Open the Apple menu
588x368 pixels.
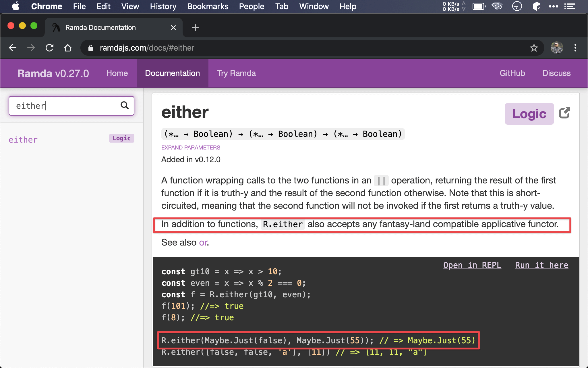coord(16,6)
